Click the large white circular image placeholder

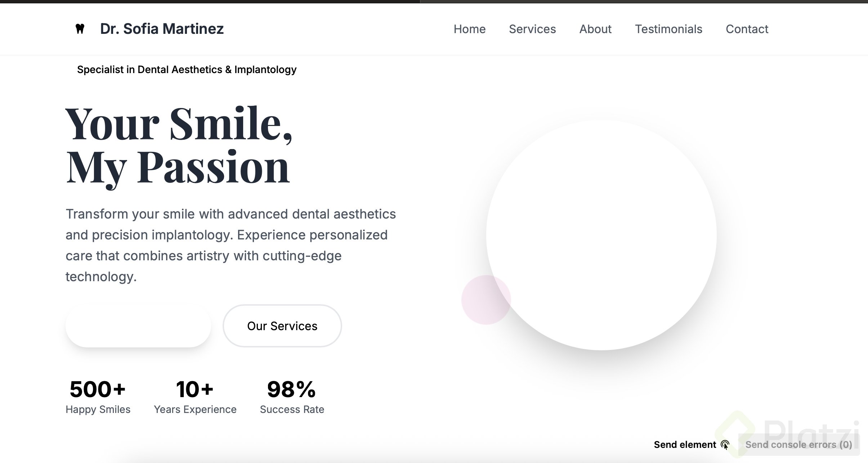click(x=601, y=235)
